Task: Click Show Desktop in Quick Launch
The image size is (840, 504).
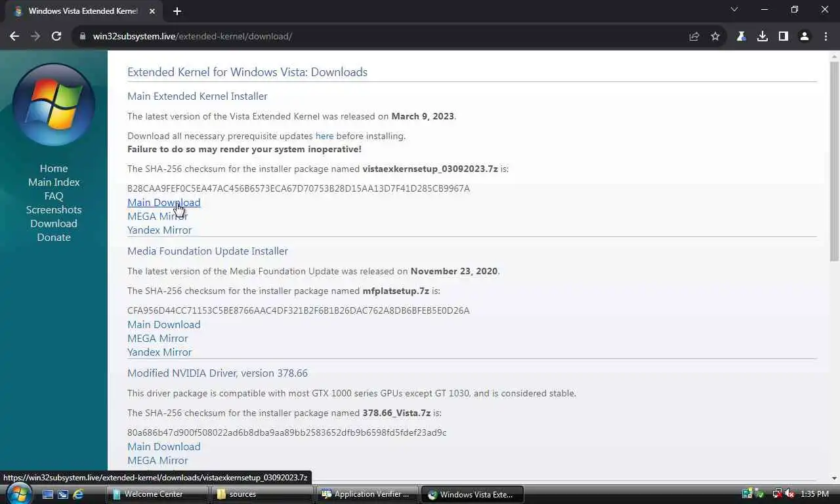Action: point(48,494)
